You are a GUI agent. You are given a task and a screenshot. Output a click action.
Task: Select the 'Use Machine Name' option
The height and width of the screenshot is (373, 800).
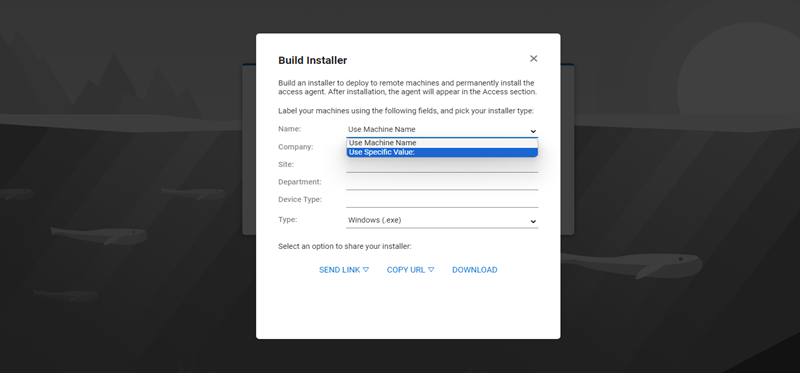pyautogui.click(x=442, y=143)
